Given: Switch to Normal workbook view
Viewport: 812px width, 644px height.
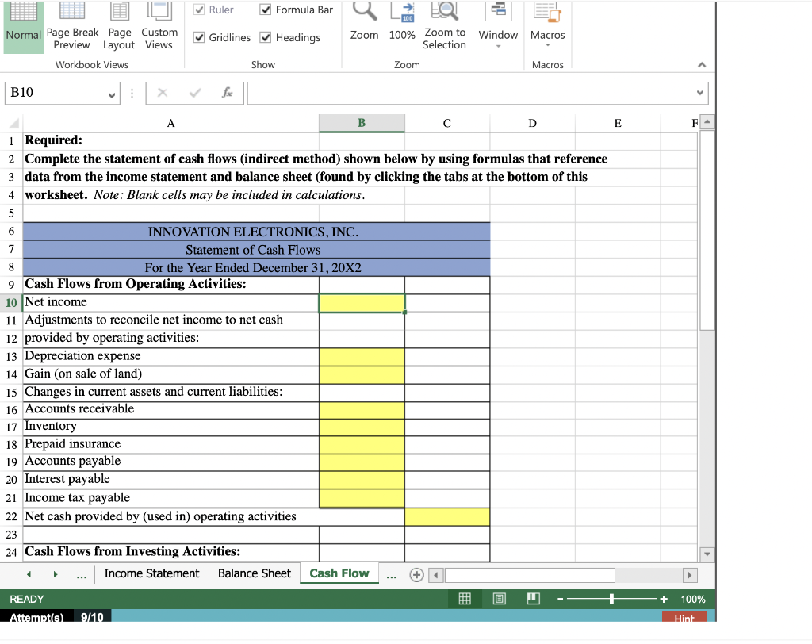Looking at the screenshot, I should click(23, 26).
